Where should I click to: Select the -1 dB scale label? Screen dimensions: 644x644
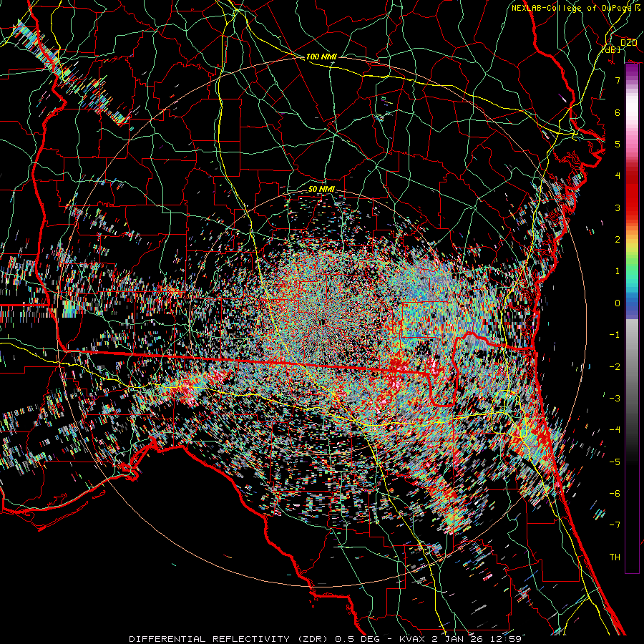[x=615, y=335]
